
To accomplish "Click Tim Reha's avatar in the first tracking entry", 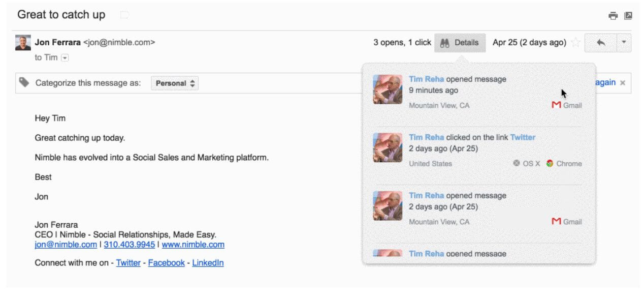I will pyautogui.click(x=388, y=90).
